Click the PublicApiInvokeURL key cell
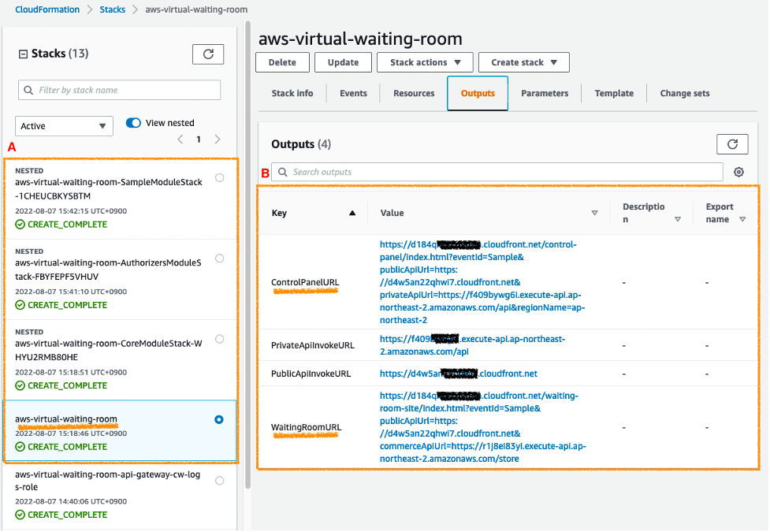 pos(311,374)
